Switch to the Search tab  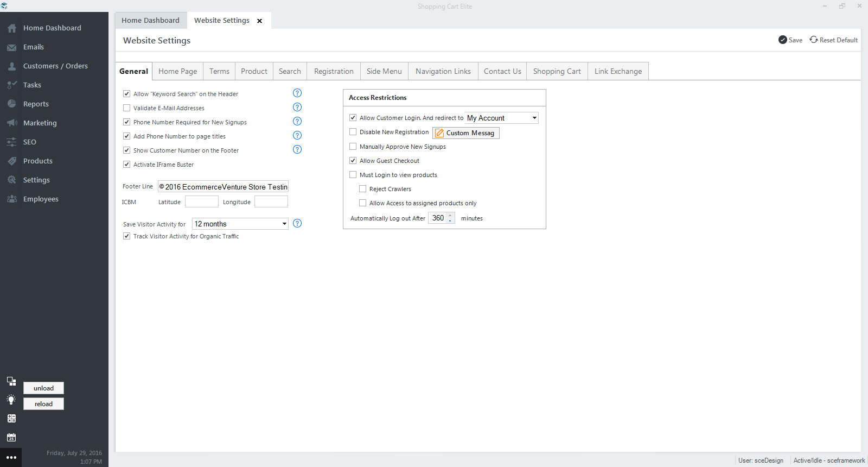pyautogui.click(x=290, y=71)
